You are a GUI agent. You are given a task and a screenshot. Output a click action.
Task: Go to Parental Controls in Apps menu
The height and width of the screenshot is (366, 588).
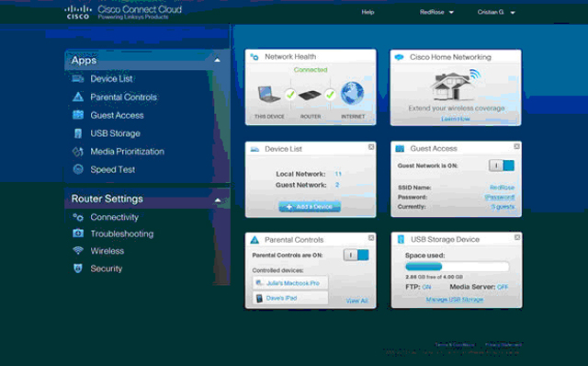[123, 97]
